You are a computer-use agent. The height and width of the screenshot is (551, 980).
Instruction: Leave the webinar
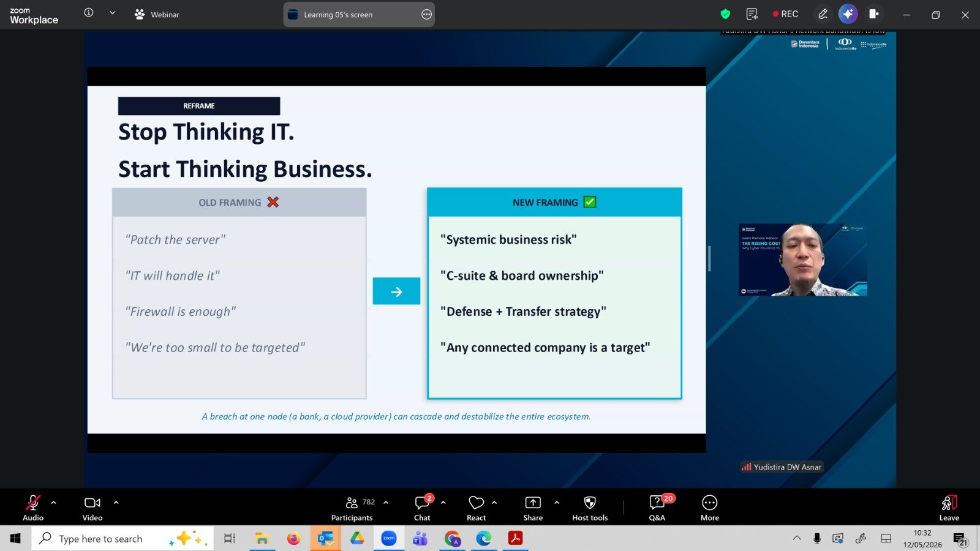click(x=949, y=508)
